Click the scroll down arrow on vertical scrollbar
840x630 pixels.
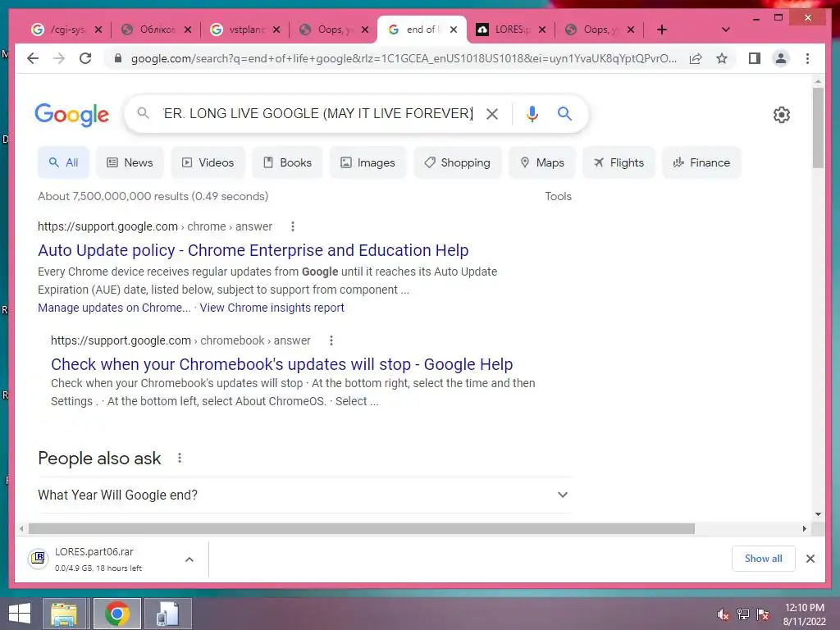point(818,514)
